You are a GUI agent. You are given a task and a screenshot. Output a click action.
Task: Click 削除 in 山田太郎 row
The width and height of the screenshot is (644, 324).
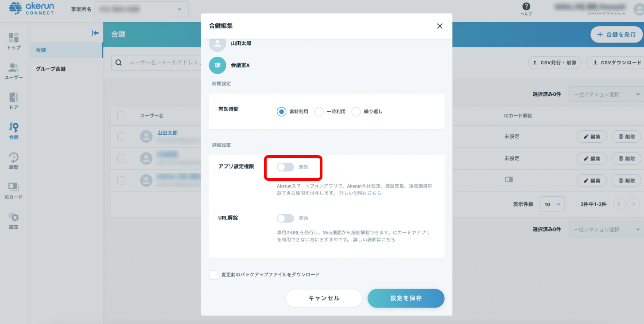tap(626, 137)
